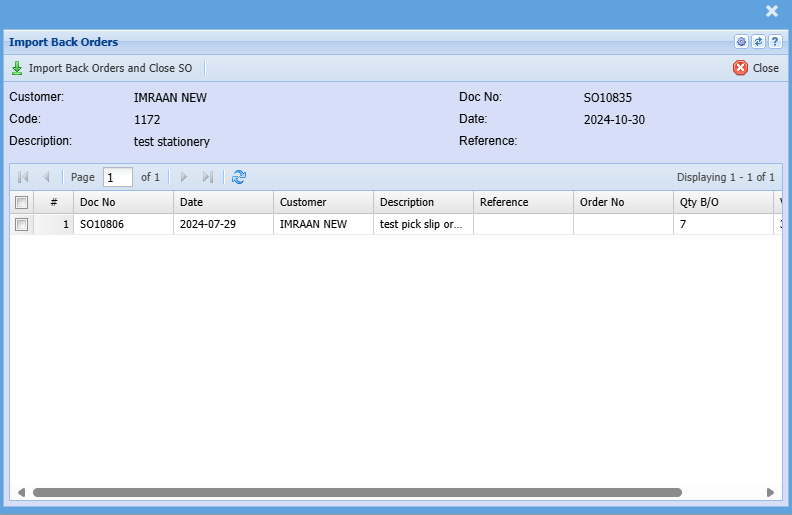The image size is (792, 515).
Task: Open the panel settings gear icon
Action: pyautogui.click(x=741, y=42)
